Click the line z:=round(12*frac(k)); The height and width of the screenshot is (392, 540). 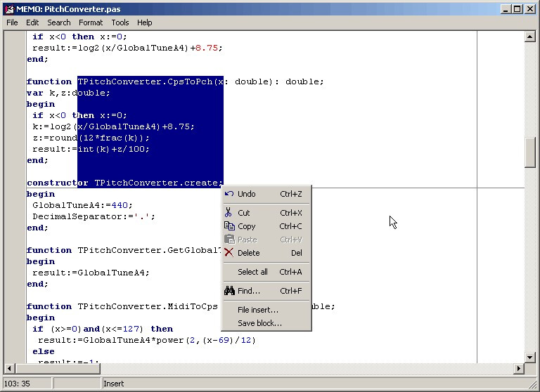(x=91, y=138)
